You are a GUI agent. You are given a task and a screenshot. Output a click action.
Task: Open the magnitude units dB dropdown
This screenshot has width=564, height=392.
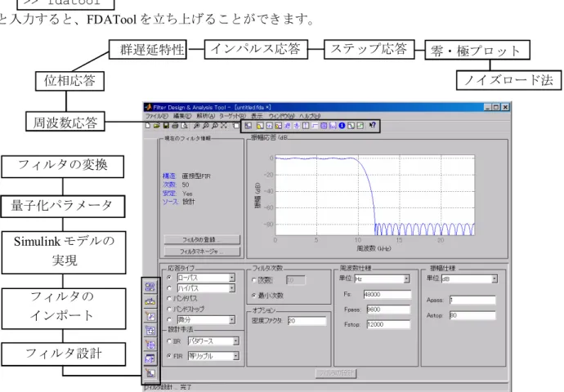click(495, 278)
